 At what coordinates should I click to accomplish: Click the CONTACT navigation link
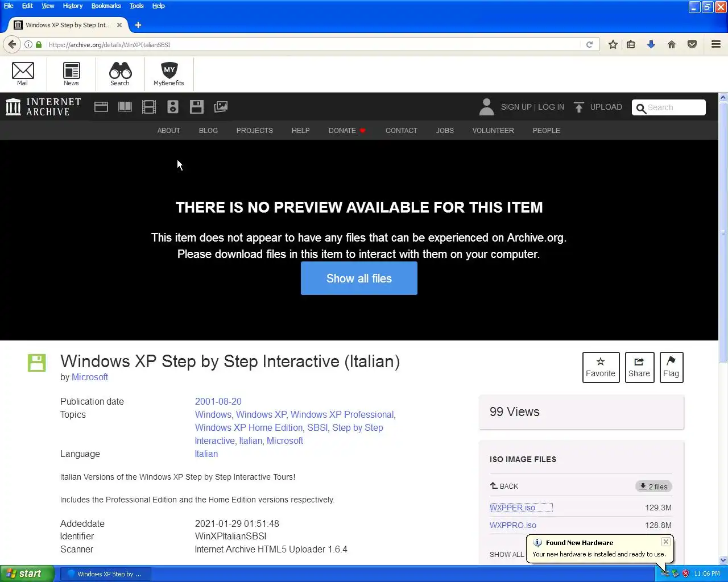click(x=402, y=131)
